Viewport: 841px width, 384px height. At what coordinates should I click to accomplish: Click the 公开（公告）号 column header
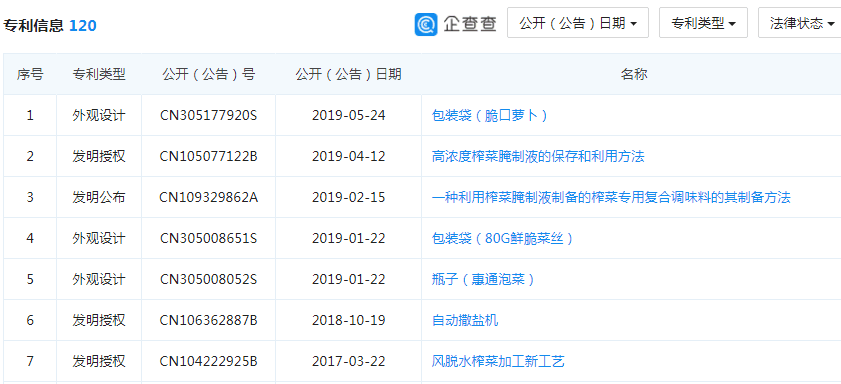(x=209, y=75)
